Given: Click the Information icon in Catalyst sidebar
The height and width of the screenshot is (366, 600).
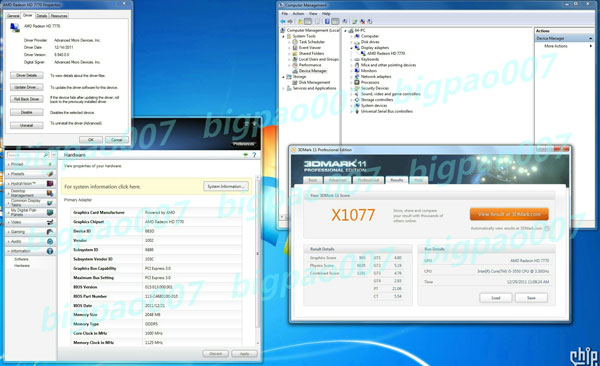Looking at the screenshot, I should (x=50, y=251).
